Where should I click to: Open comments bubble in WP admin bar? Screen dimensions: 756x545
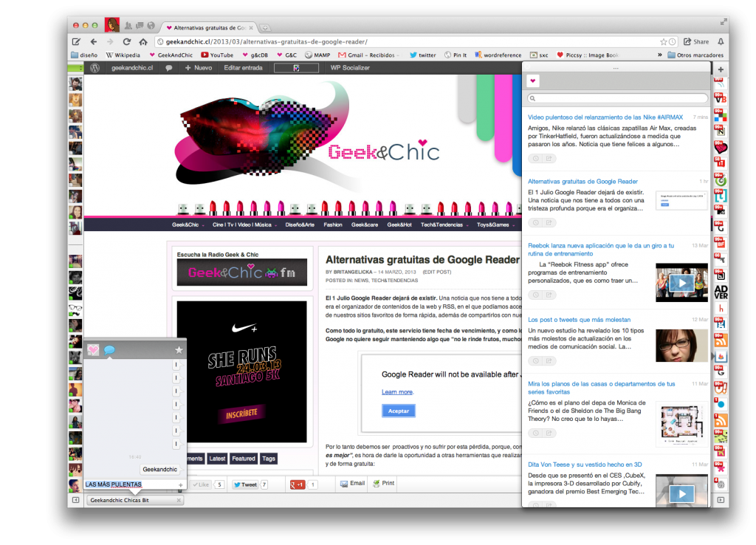(169, 68)
